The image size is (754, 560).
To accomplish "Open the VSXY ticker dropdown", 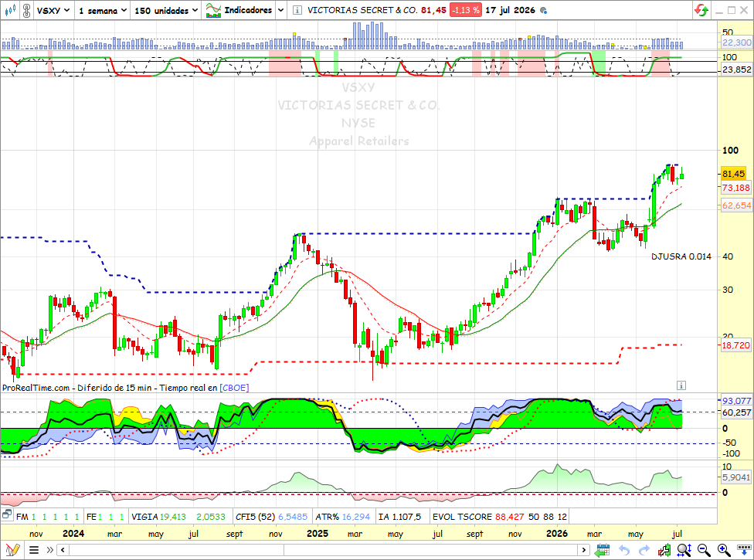I will [53, 10].
